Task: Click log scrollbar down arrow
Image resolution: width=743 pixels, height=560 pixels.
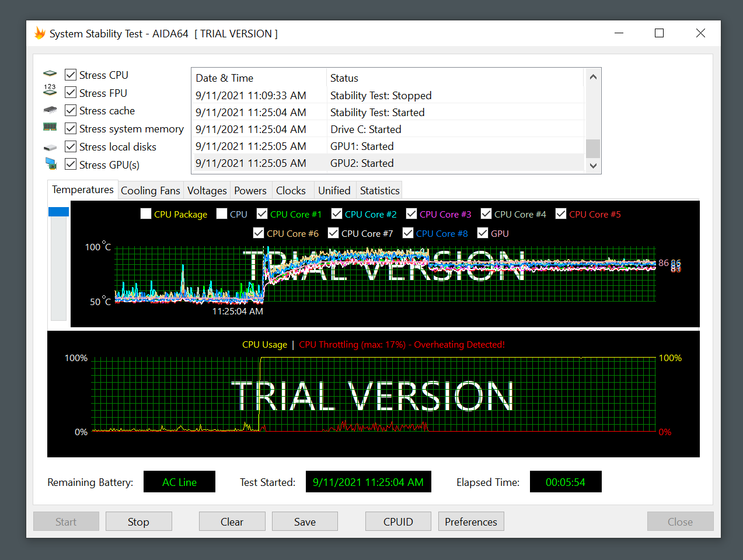Action: [x=593, y=166]
